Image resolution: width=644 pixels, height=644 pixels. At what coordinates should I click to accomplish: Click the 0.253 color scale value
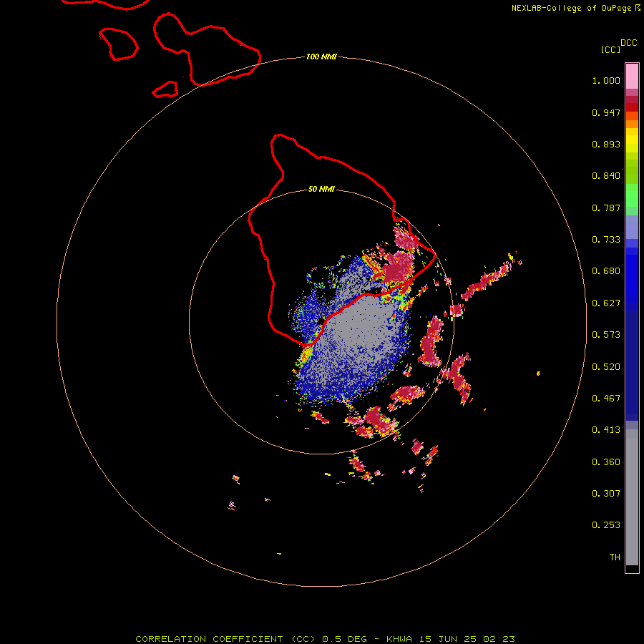point(606,525)
